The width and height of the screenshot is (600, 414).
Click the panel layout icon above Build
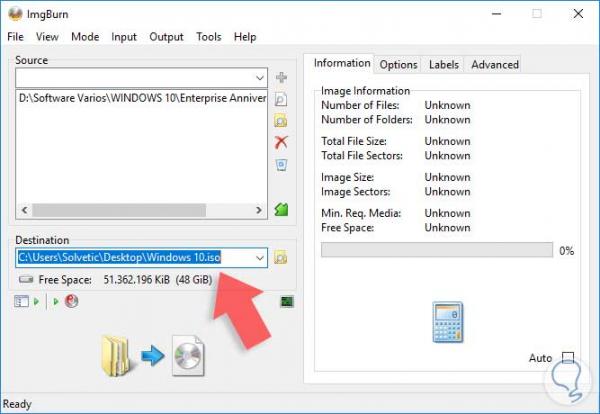21,302
